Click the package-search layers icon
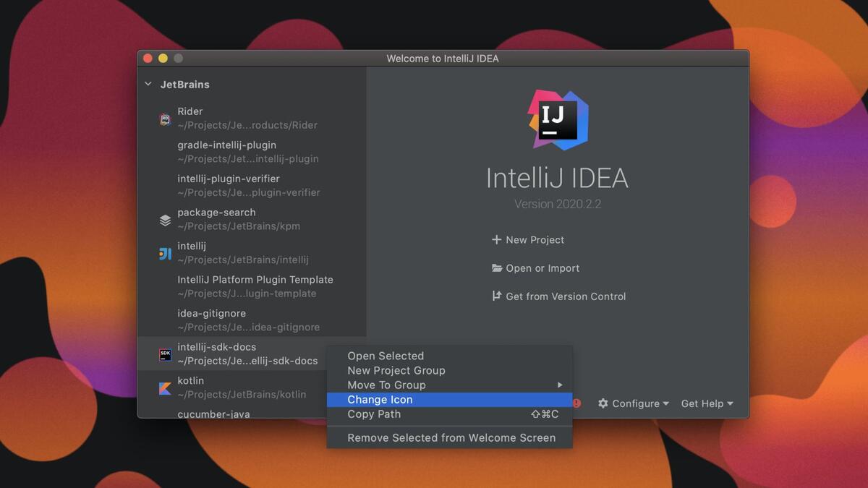This screenshot has height=488, width=868. (x=165, y=220)
